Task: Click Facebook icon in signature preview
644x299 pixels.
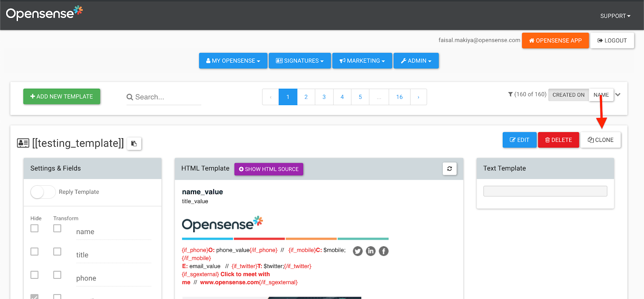Action: pyautogui.click(x=384, y=251)
